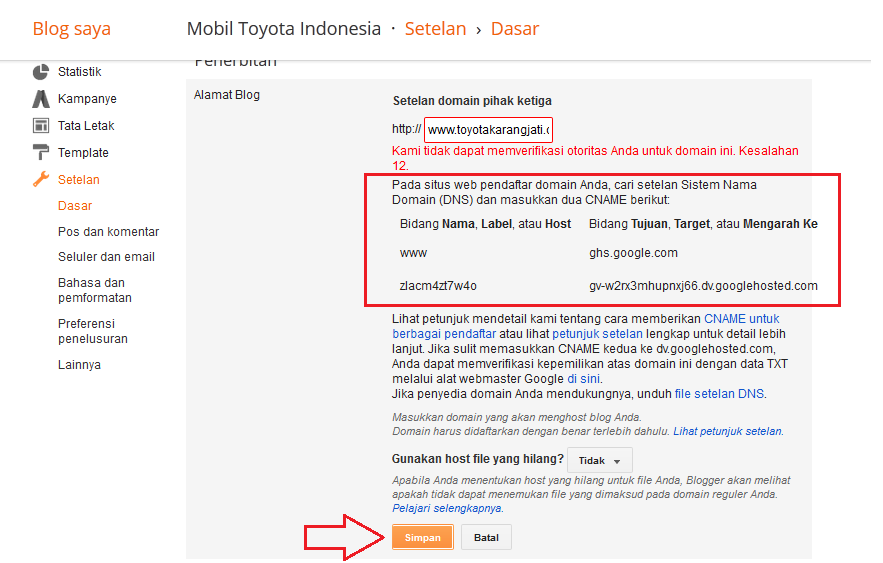Click Dasar in the header breadcrumb
The width and height of the screenshot is (883, 563).
coord(515,29)
